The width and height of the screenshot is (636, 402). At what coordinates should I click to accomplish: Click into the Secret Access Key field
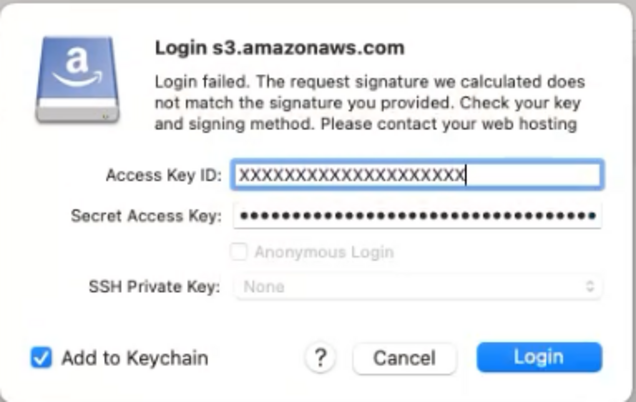pyautogui.click(x=416, y=215)
